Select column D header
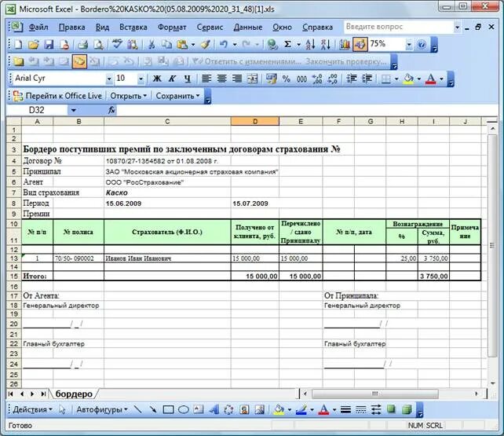 pos(255,122)
